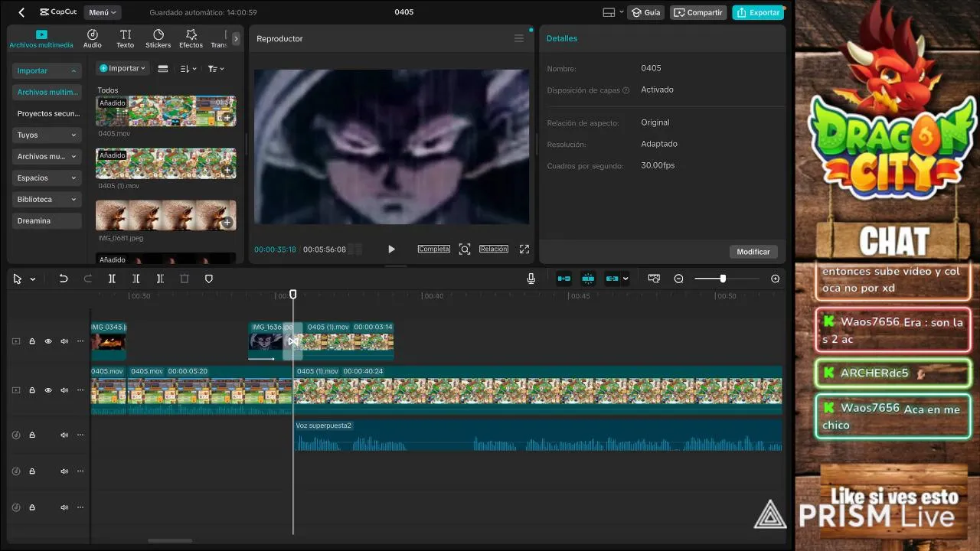Add a marker with the shield icon
The width and height of the screenshot is (980, 551).
pos(209,279)
